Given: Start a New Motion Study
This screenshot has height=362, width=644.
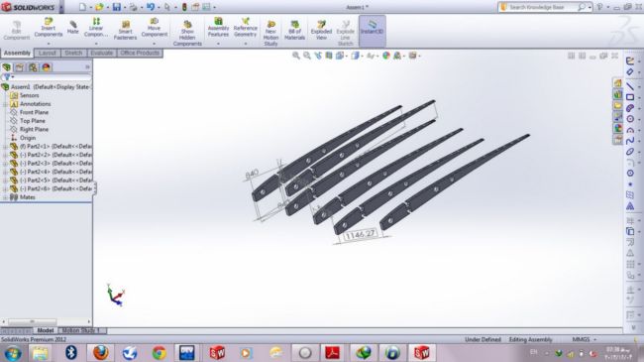Looking at the screenshot, I should click(270, 33).
